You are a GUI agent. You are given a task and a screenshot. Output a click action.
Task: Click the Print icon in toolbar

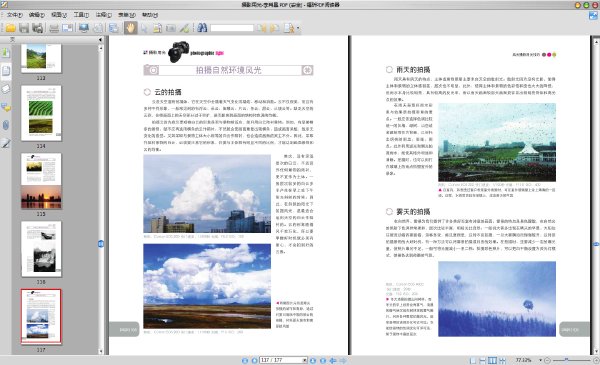point(54,28)
